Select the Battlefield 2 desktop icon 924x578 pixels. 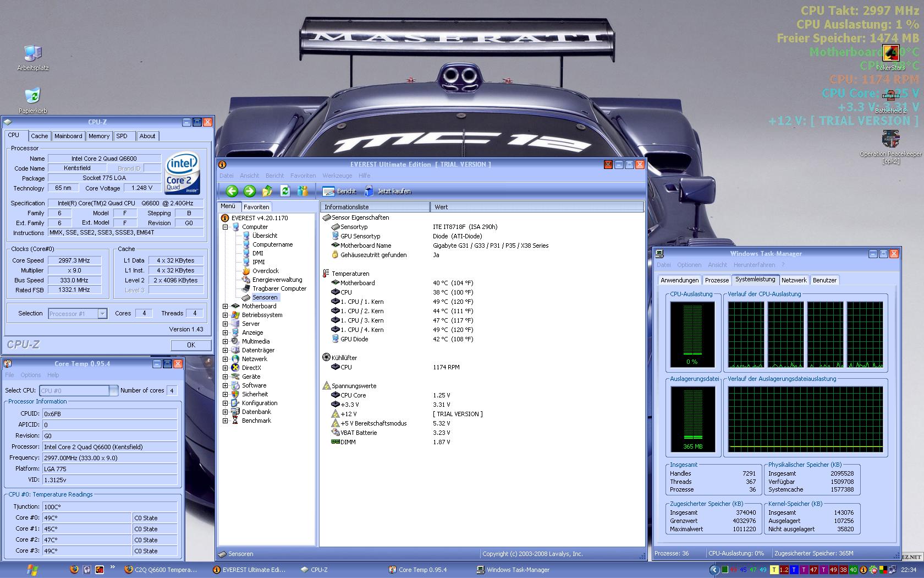(890, 101)
